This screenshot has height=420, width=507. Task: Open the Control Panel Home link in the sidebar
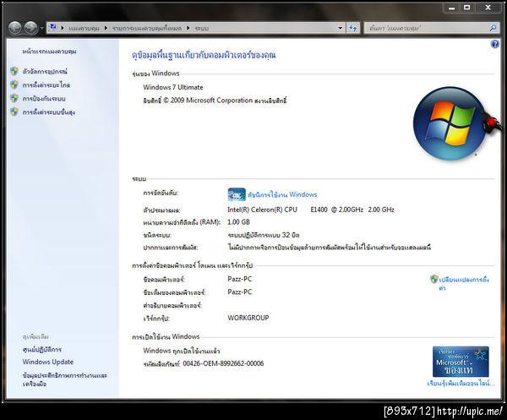(x=50, y=52)
